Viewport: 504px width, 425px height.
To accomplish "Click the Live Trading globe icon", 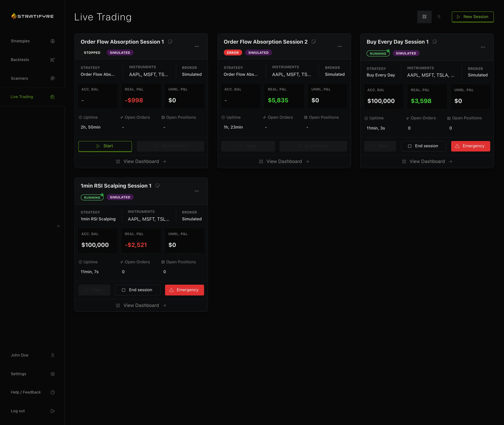I will [x=52, y=97].
